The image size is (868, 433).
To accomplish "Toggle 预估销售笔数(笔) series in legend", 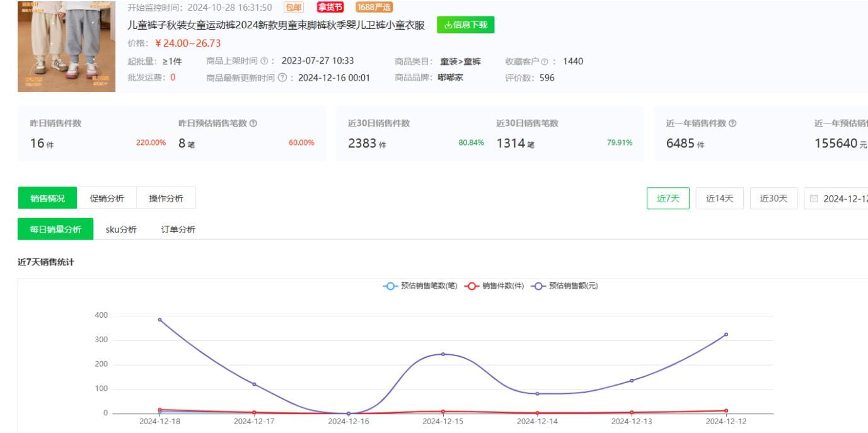I will (420, 286).
